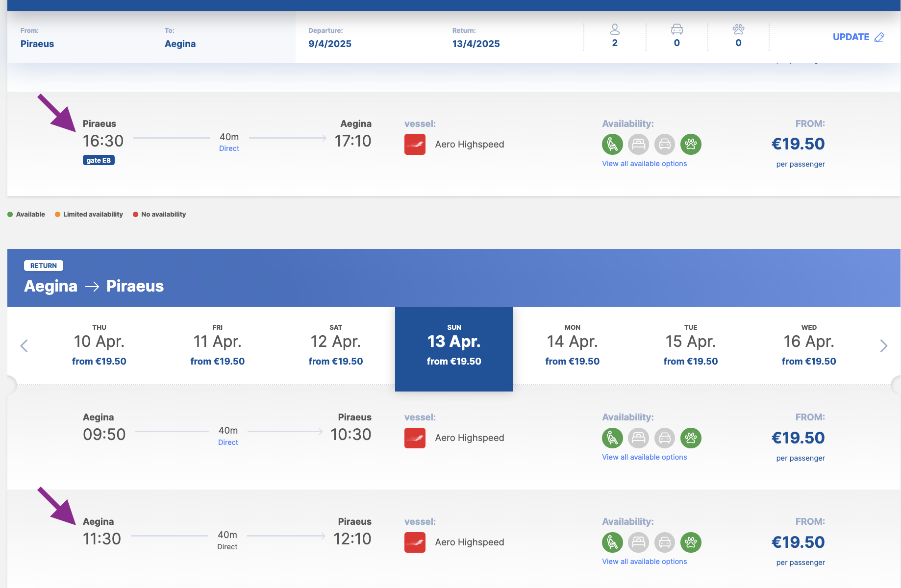Image resolution: width=901 pixels, height=588 pixels.
Task: Click seat availability icon for 11:30 Aegina sailing
Action: click(x=612, y=542)
